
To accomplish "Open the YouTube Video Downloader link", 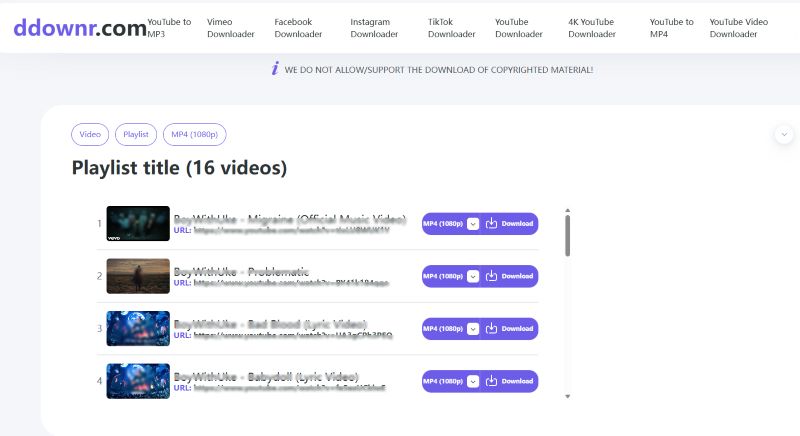I will click(x=738, y=28).
